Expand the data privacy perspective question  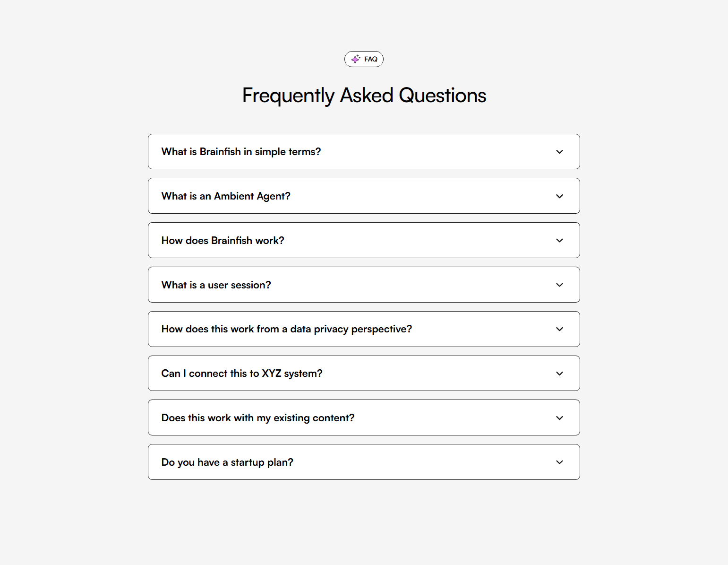click(559, 329)
